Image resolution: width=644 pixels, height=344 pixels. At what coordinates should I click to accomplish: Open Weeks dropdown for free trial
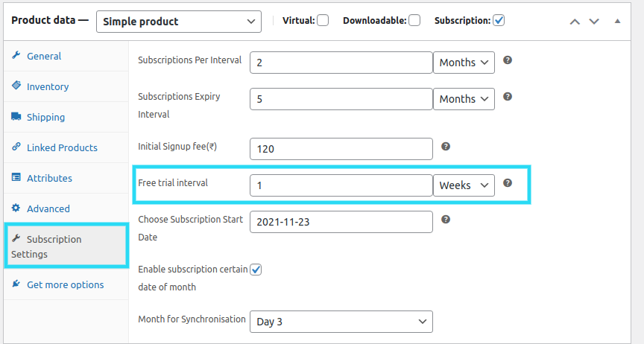[x=464, y=185]
